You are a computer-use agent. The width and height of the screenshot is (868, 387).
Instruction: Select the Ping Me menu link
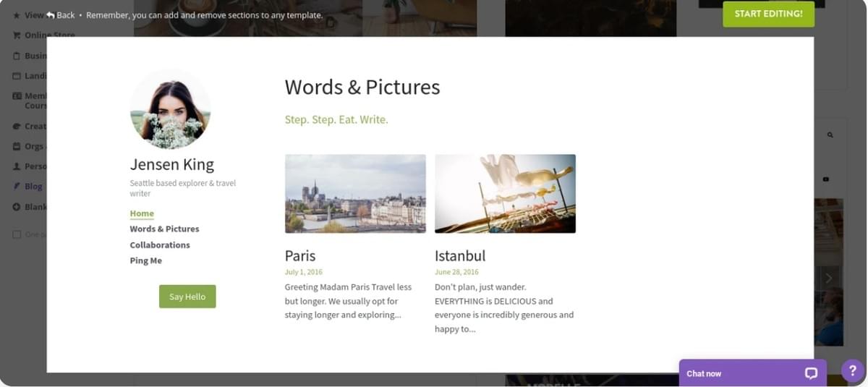[x=145, y=260]
